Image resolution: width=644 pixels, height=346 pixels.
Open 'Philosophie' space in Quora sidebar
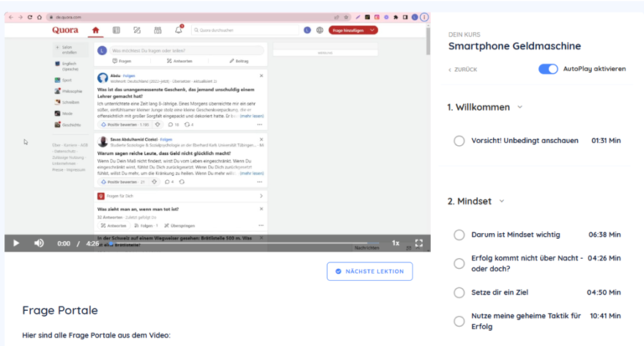point(68,91)
